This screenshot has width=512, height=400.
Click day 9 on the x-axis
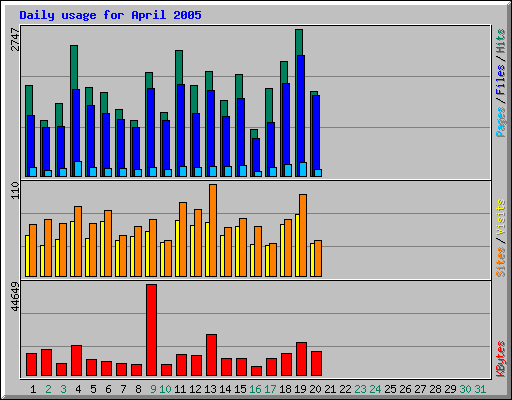tap(153, 389)
